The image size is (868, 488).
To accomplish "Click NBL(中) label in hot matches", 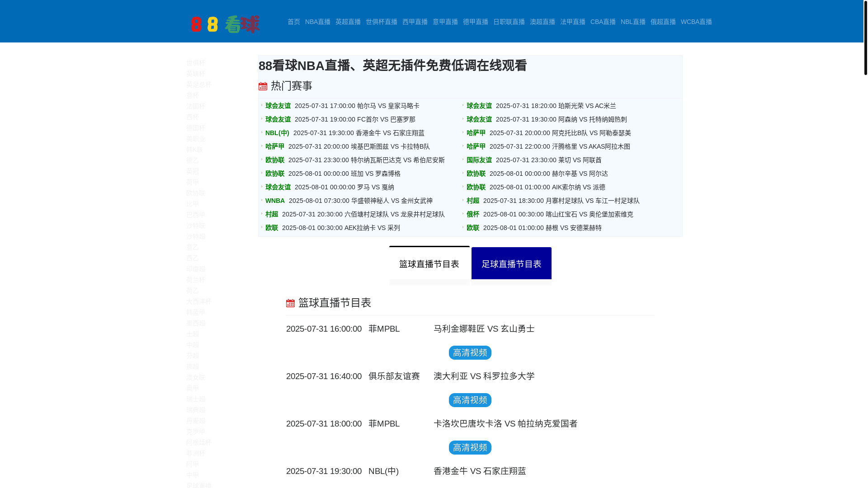I will pos(277,133).
